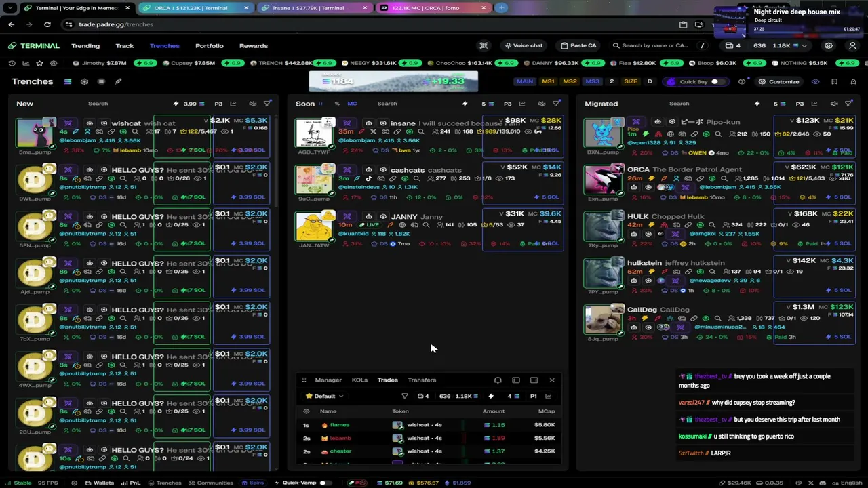Switch to the KOLs tab in trades panel

click(359, 380)
